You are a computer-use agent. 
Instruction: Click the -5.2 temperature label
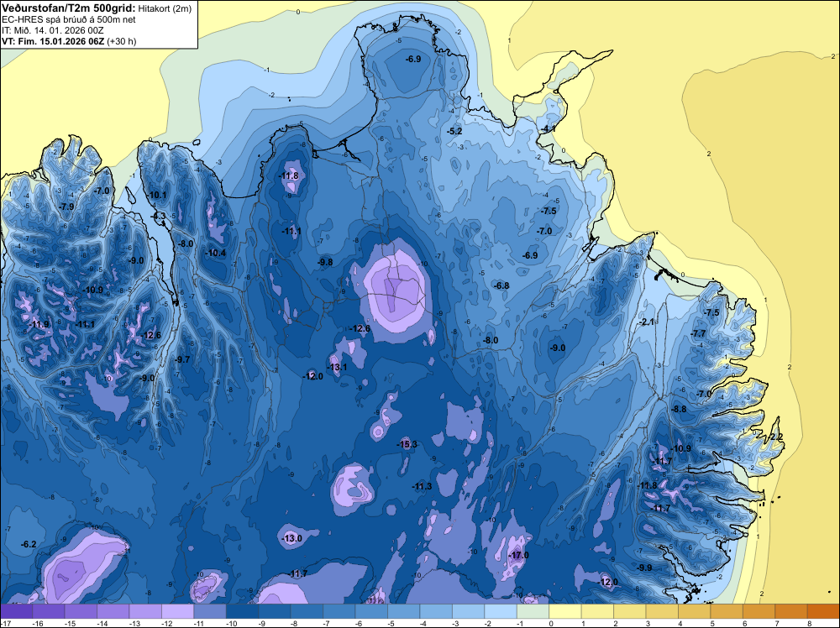tap(454, 131)
